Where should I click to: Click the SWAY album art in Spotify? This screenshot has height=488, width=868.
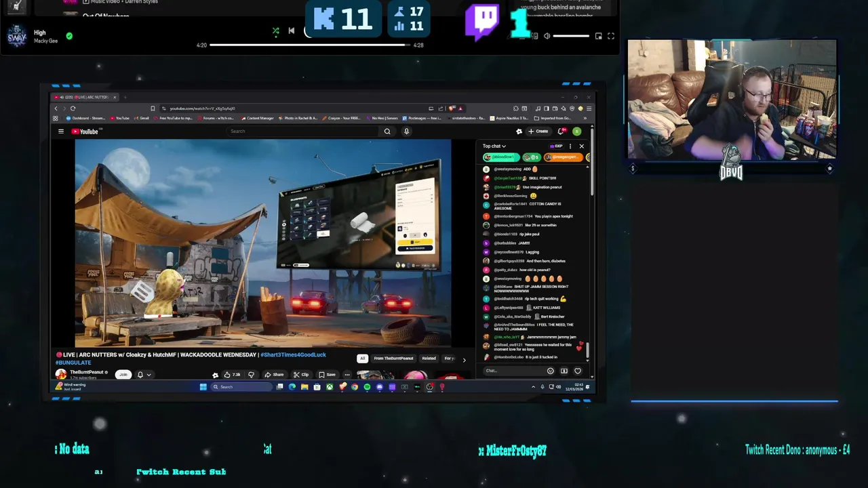17,36
